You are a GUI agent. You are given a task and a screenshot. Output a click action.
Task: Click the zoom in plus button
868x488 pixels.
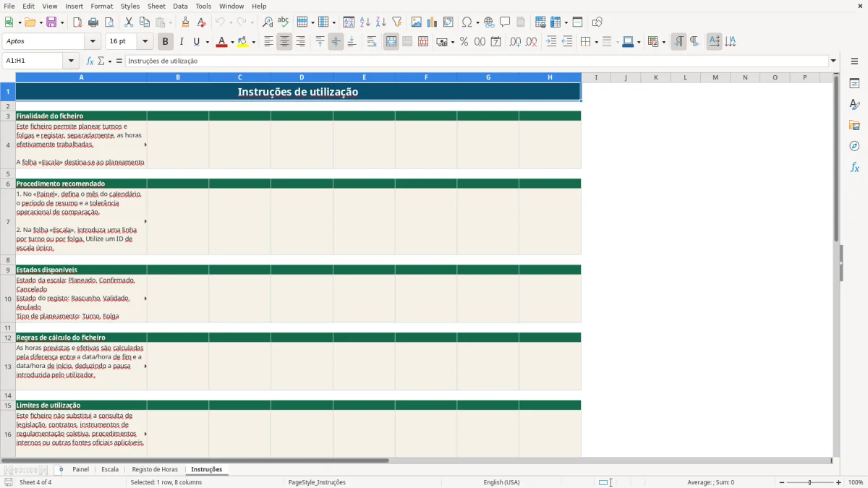[838, 482]
